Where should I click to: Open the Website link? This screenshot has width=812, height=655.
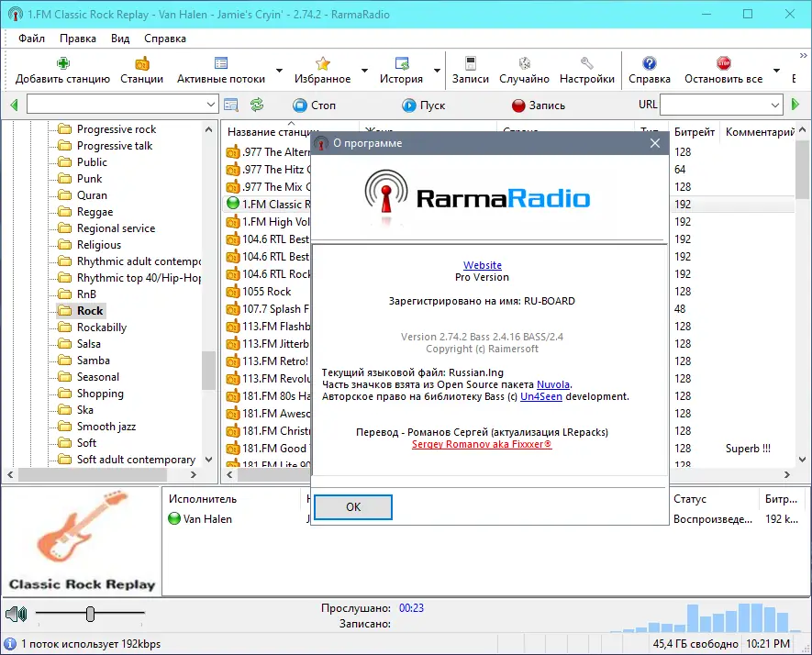coord(482,265)
